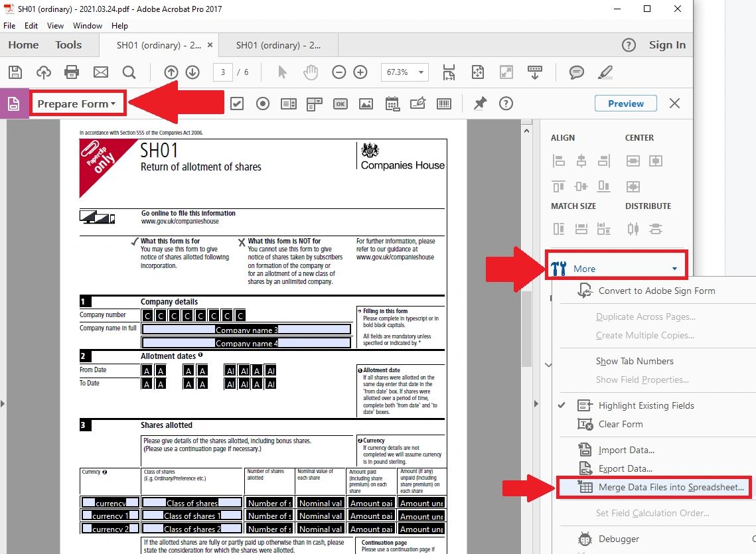Click the zoom in plus icon

click(x=360, y=72)
